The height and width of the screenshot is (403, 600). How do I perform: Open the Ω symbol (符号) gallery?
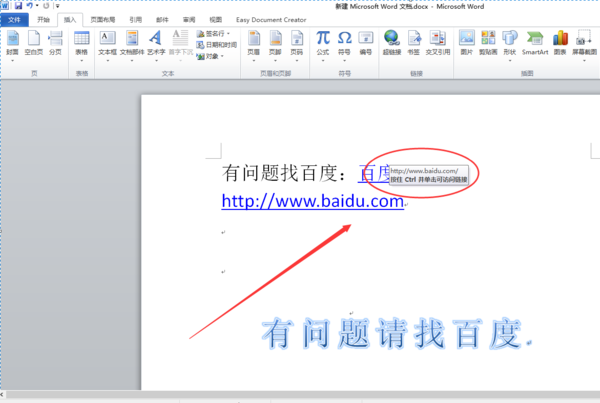[344, 46]
